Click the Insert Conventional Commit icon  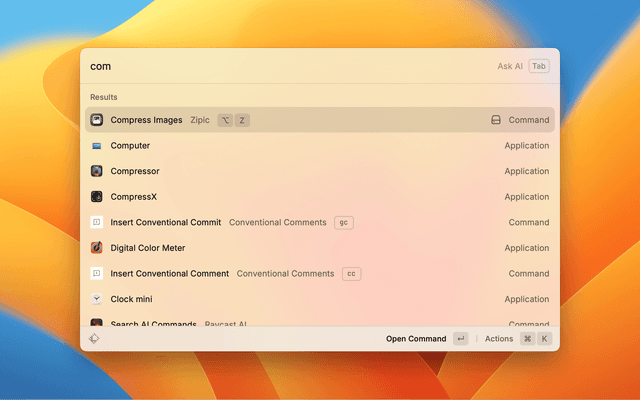97,222
